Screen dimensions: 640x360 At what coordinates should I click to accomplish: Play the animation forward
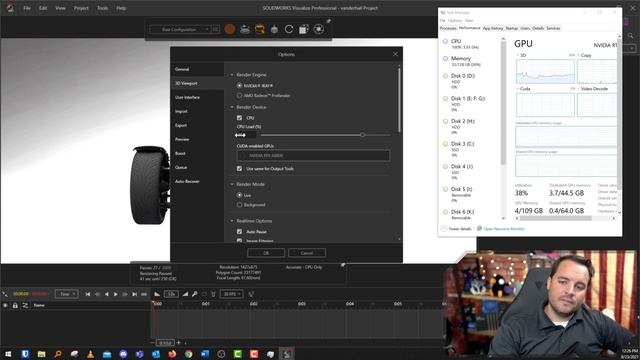116,294
